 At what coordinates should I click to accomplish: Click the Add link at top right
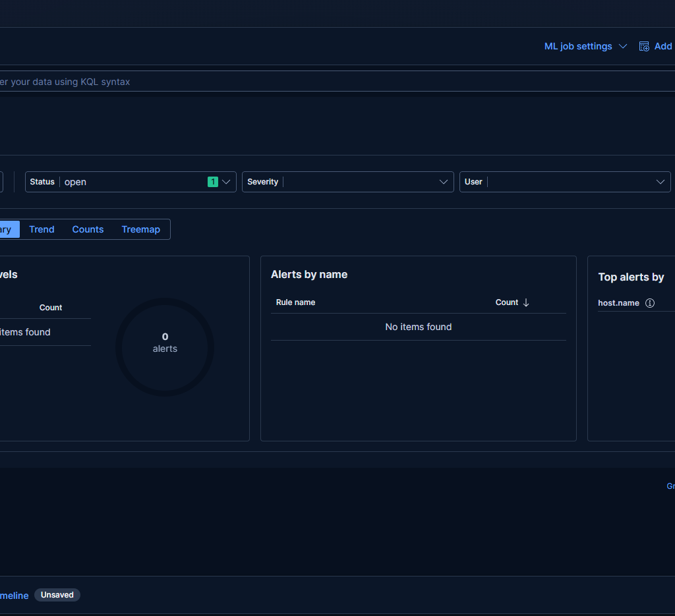click(x=663, y=47)
